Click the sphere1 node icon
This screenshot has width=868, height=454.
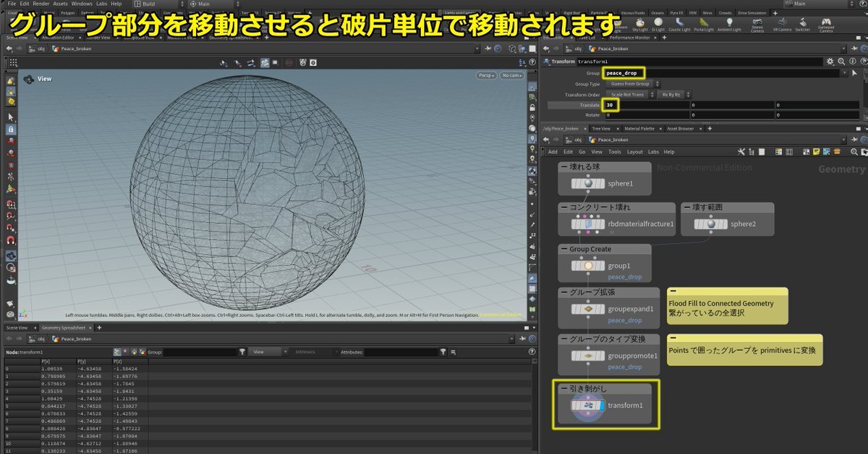(588, 183)
